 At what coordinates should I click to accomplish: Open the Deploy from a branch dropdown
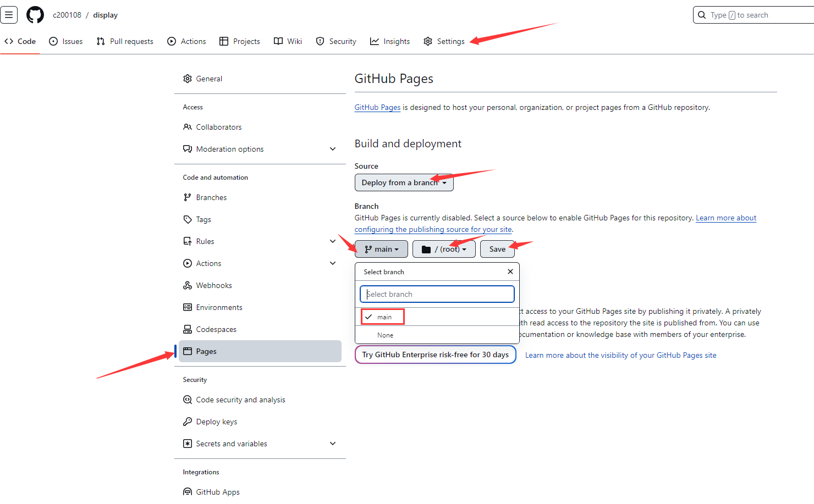click(x=404, y=182)
